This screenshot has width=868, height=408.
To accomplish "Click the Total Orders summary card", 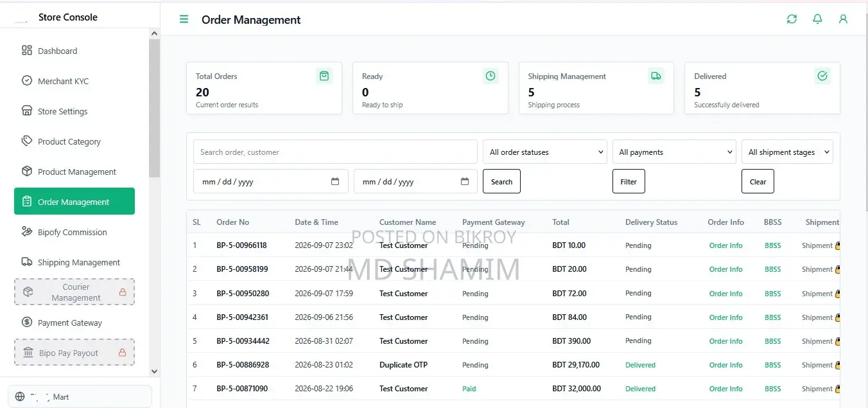I will coord(264,88).
